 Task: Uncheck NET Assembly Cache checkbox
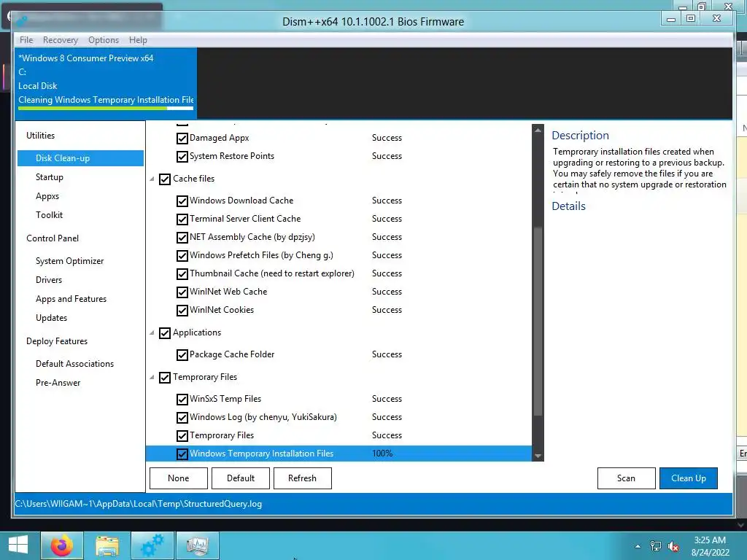[x=182, y=238]
